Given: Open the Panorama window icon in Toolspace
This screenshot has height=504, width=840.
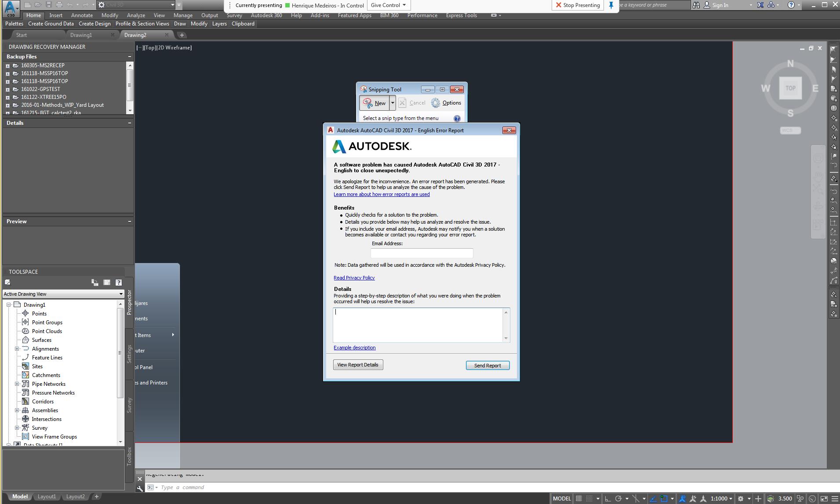Looking at the screenshot, I should pyautogui.click(x=106, y=283).
